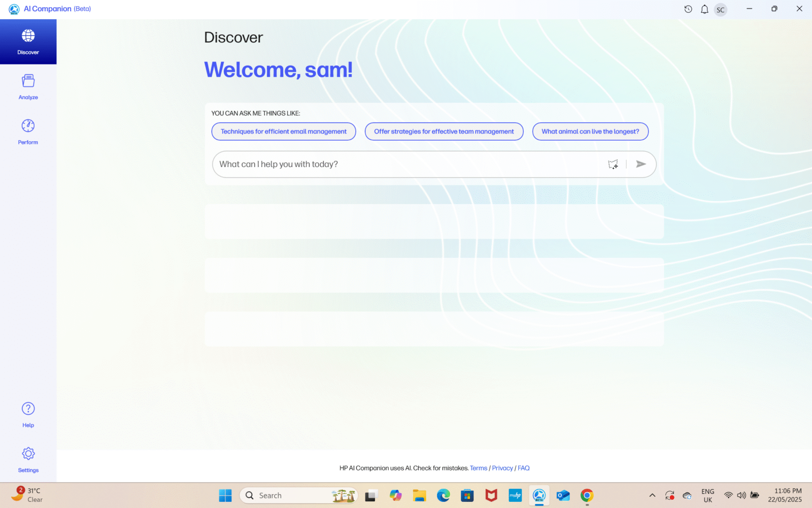Open the Help section in sidebar

point(28,415)
